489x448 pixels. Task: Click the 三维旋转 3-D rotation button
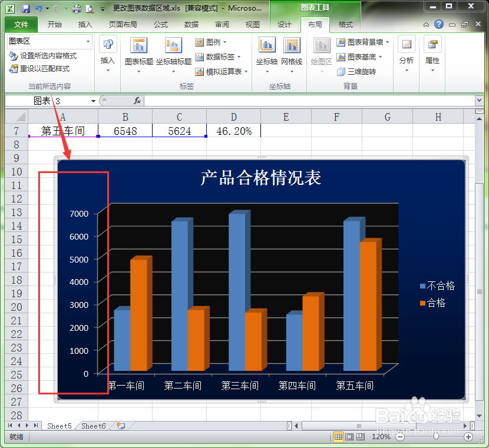pos(356,72)
